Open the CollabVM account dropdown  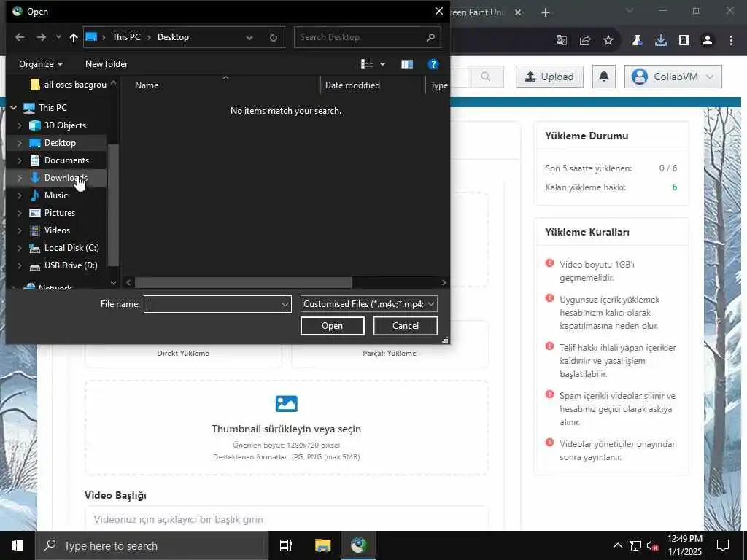673,77
